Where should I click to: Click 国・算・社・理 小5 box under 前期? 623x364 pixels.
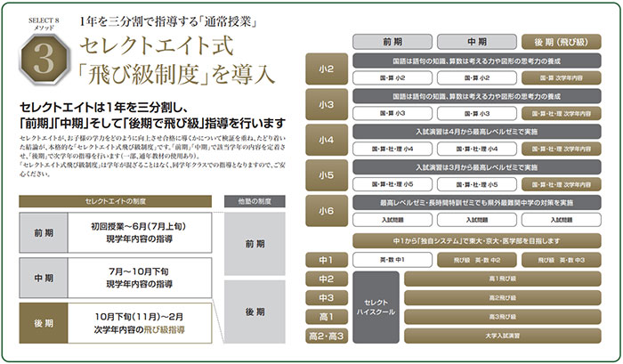tap(392, 184)
